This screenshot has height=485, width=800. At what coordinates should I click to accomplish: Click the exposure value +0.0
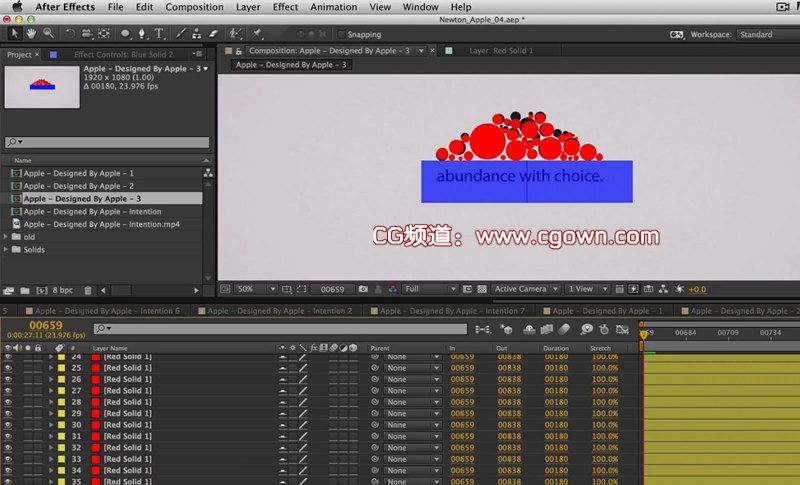pyautogui.click(x=697, y=289)
